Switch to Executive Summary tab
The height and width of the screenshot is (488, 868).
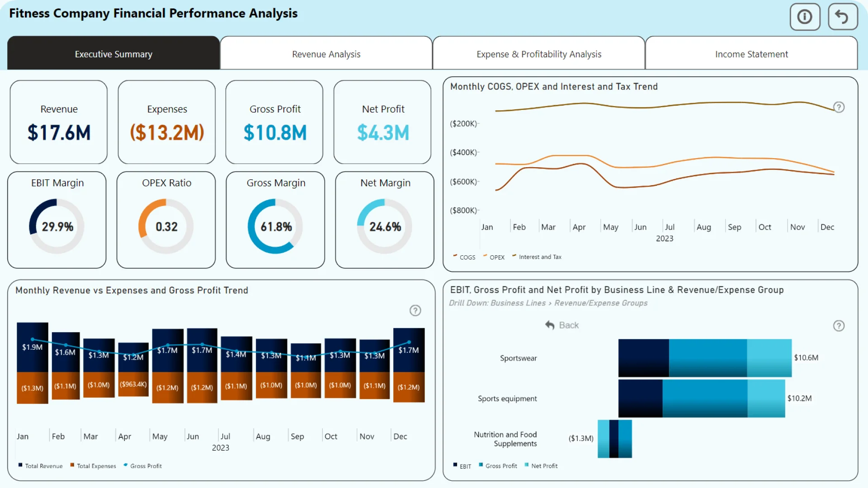[x=113, y=54]
